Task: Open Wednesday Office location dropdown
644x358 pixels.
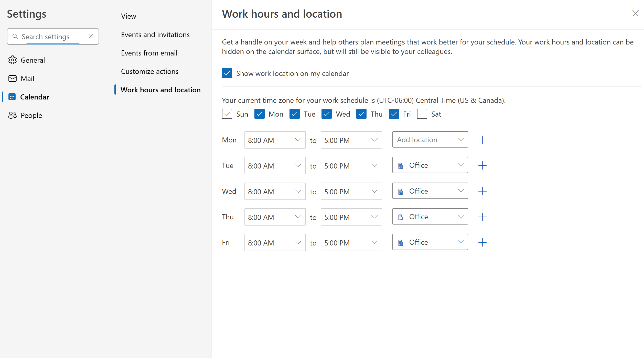Action: tap(430, 191)
